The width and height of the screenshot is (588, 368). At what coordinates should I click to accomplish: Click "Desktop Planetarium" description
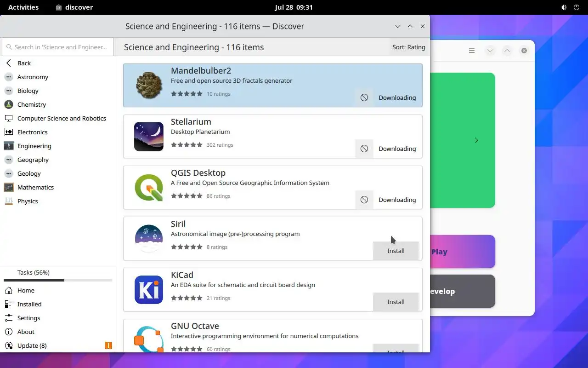click(200, 132)
